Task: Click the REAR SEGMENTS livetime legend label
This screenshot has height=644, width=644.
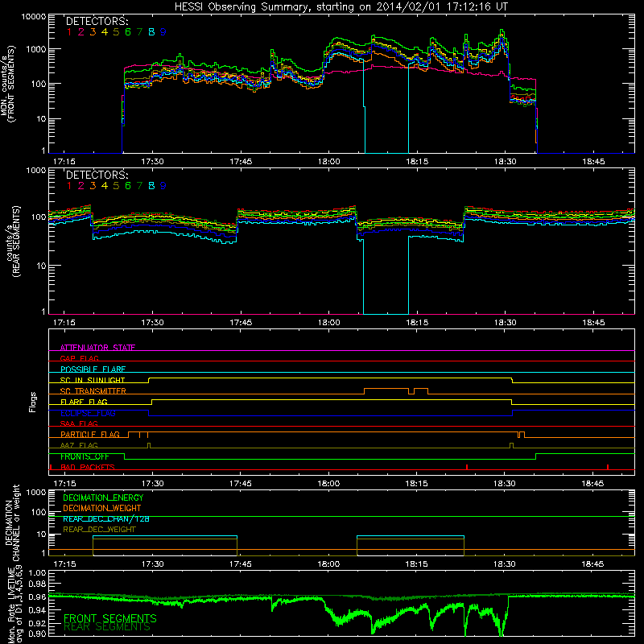Action: pos(107,627)
